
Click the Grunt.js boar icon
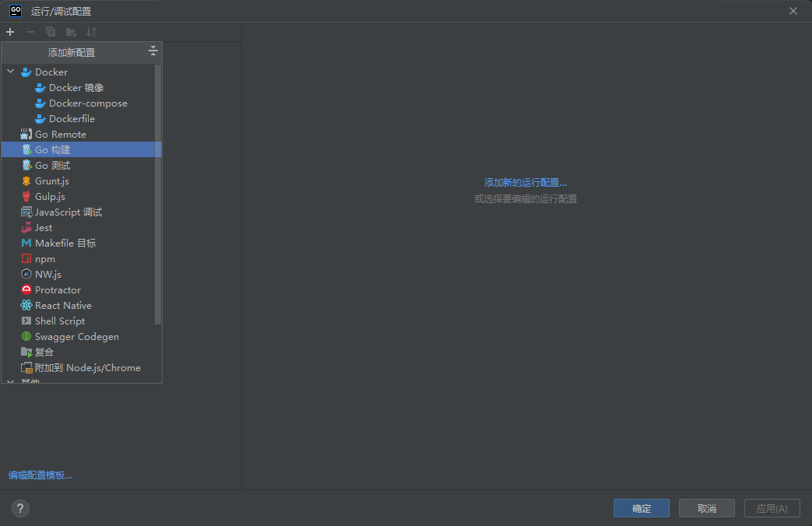pos(26,181)
